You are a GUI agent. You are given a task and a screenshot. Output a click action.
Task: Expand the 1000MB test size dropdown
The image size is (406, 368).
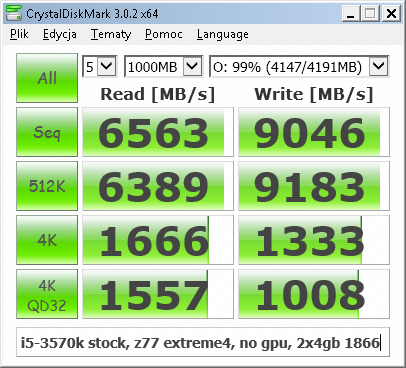193,66
